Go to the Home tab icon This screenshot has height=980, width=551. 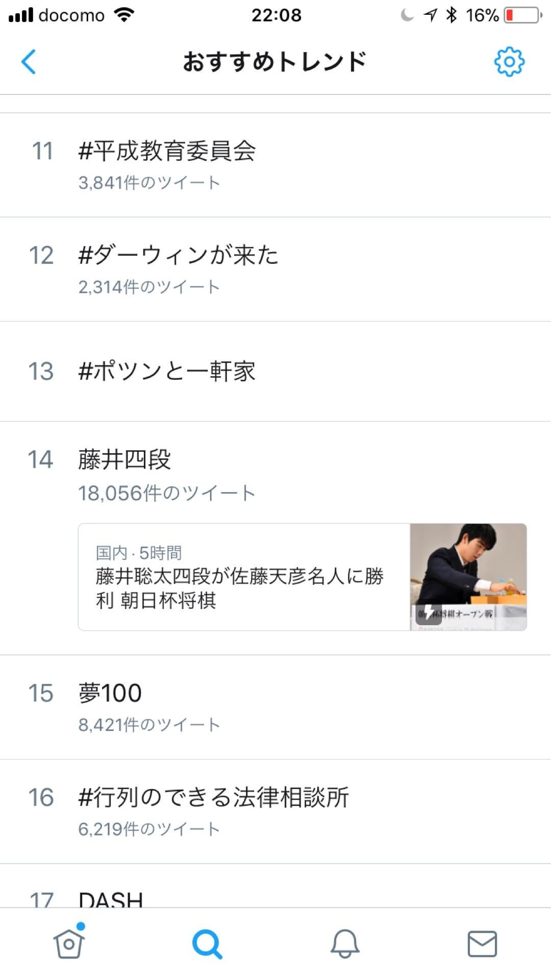point(69,942)
